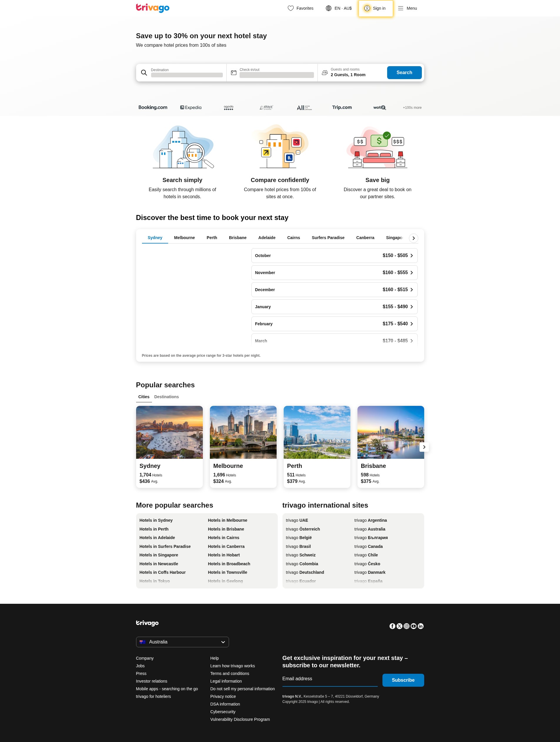Open trivago Deutschland link
This screenshot has height=742, width=560.
point(305,572)
